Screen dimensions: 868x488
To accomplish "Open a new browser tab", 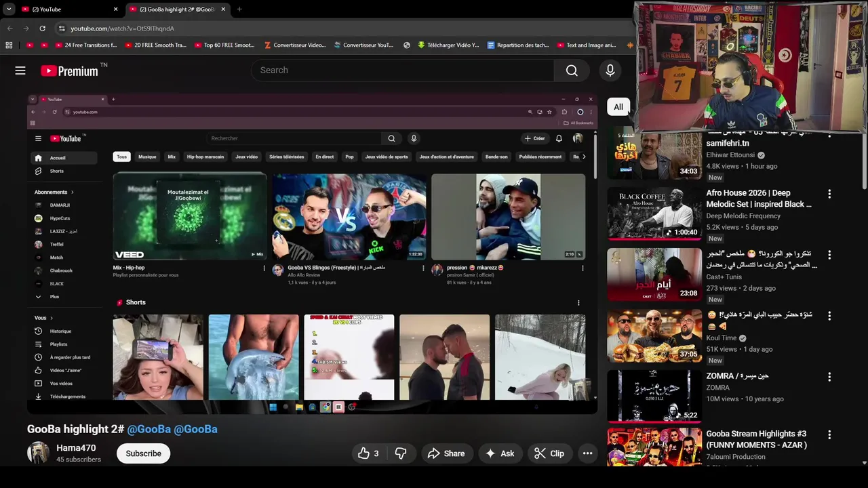I will pos(239,9).
